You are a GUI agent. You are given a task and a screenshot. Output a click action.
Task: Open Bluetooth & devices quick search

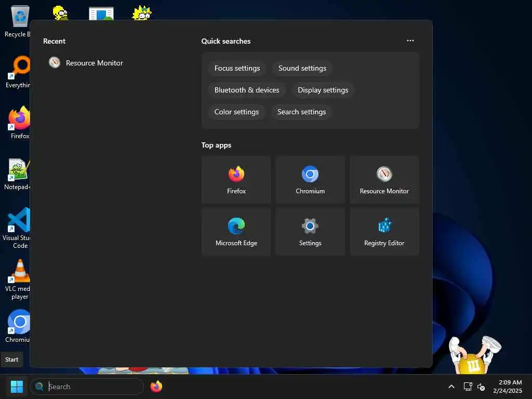[x=247, y=90]
